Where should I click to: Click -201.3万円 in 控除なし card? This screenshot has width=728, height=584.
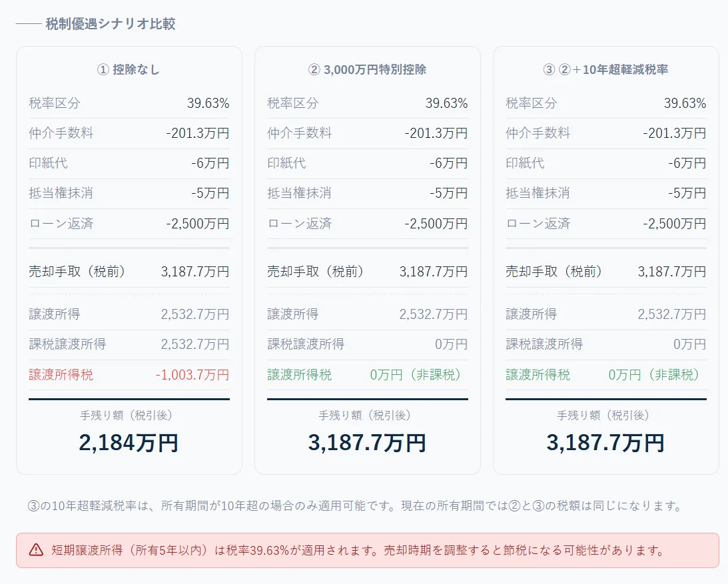(x=198, y=133)
